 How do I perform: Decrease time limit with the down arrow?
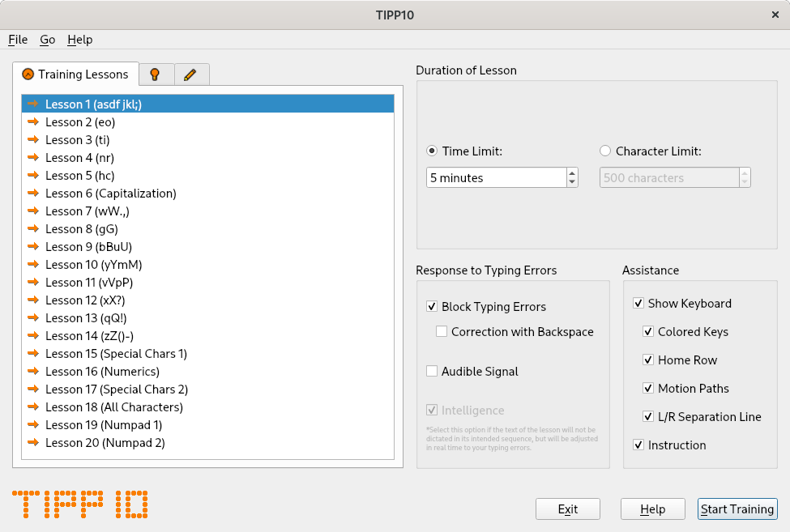(572, 182)
